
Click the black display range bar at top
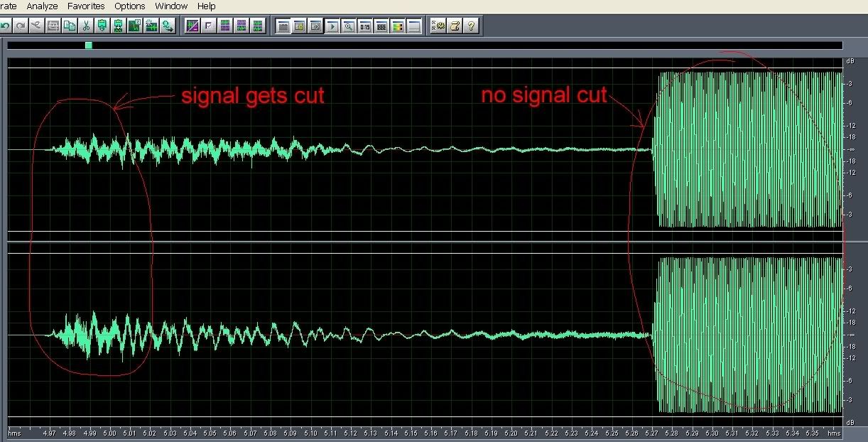(425, 45)
